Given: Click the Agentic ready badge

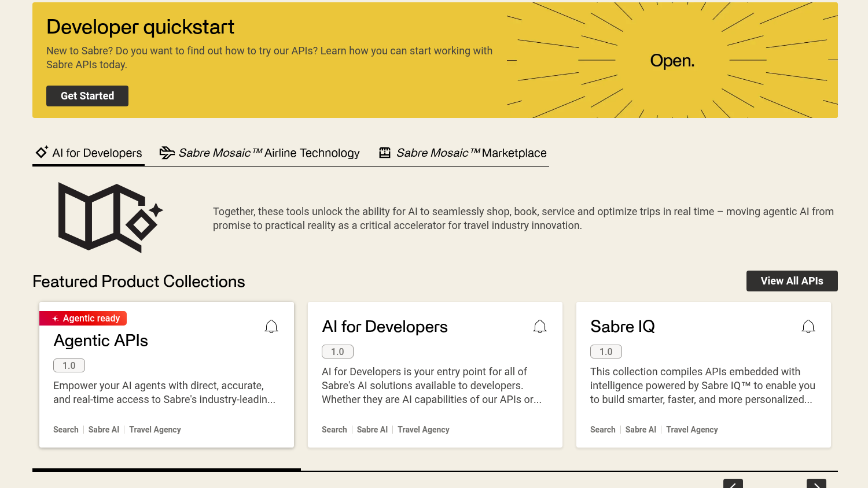Looking at the screenshot, I should coord(83,319).
